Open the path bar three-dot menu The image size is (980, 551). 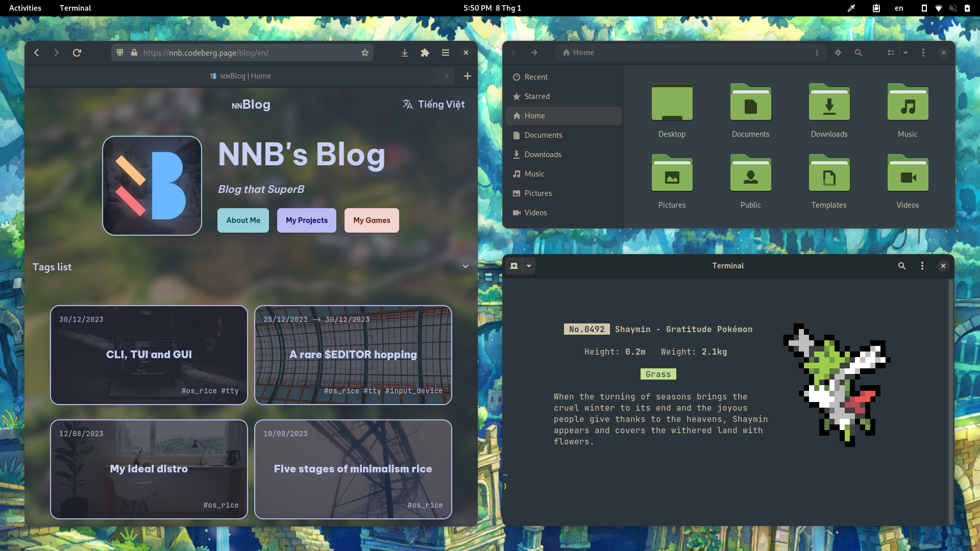(817, 53)
